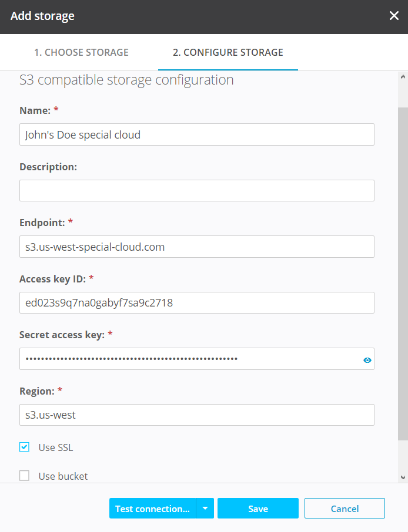The width and height of the screenshot is (408, 532).
Task: Click the Name input field
Action: [x=196, y=134]
